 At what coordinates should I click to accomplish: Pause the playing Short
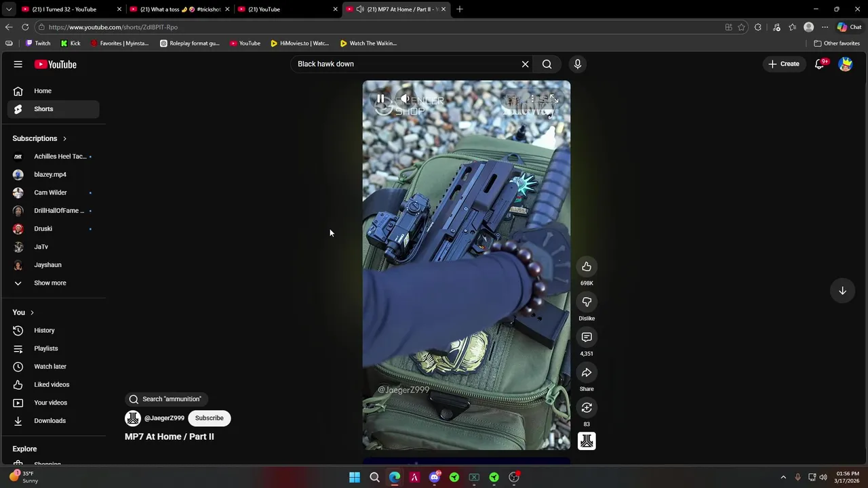(380, 99)
